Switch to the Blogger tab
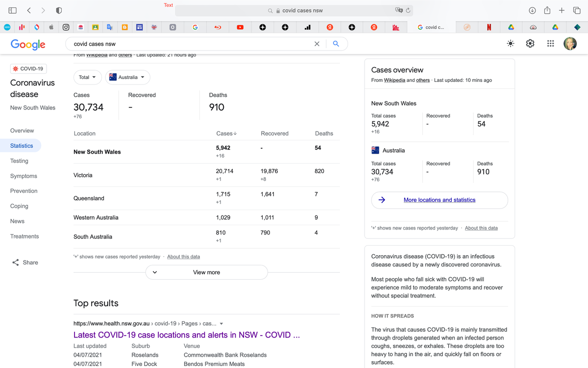The width and height of the screenshot is (588, 368). pos(124,27)
